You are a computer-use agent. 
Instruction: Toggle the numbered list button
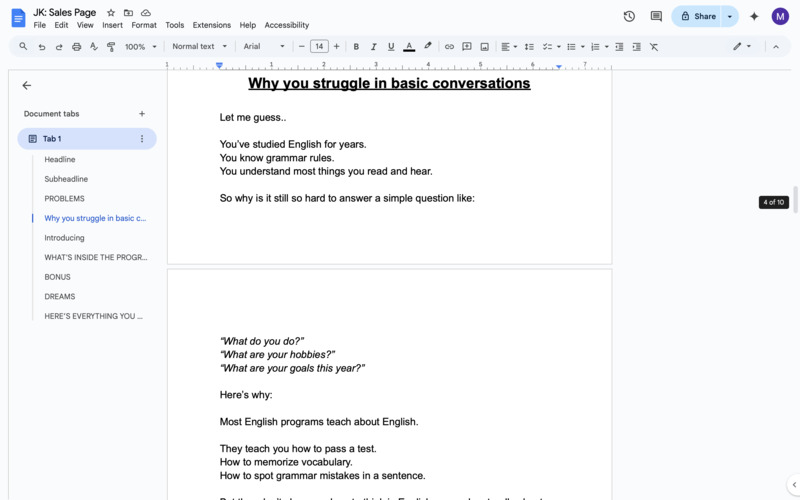[595, 47]
